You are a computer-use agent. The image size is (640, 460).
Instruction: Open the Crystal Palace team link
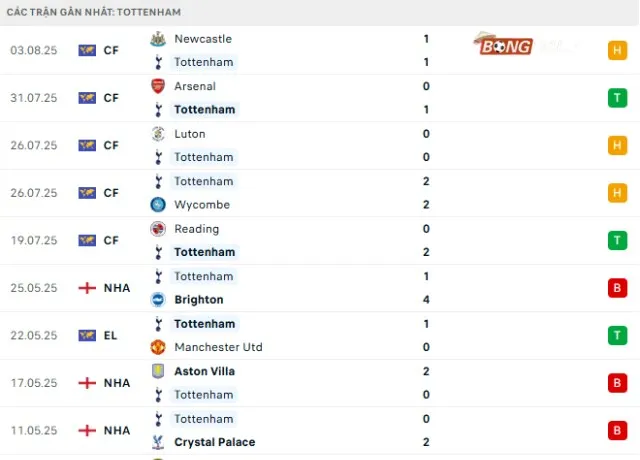pos(214,442)
